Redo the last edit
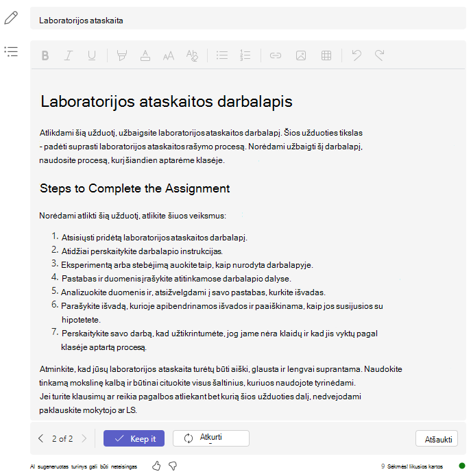The height and width of the screenshot is (476, 471). (x=379, y=55)
